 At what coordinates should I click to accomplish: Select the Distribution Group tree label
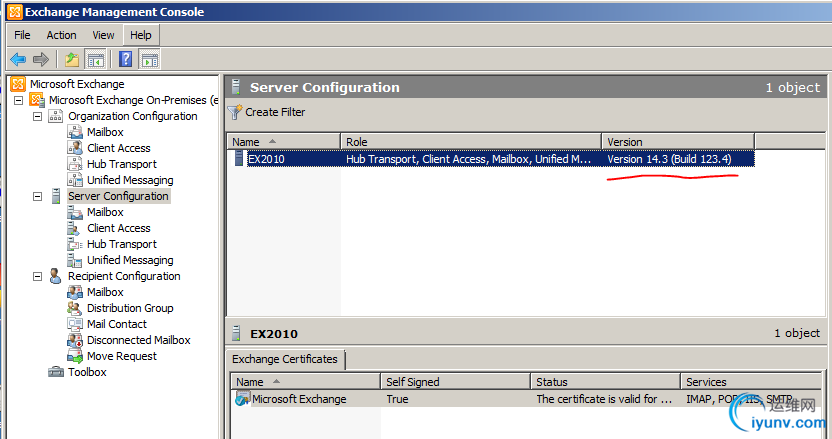tap(130, 308)
